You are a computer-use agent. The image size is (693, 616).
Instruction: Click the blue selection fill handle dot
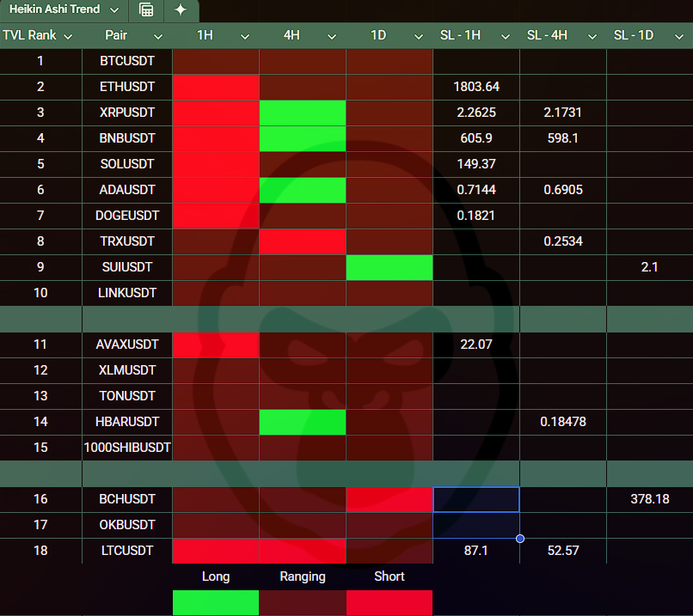(520, 539)
